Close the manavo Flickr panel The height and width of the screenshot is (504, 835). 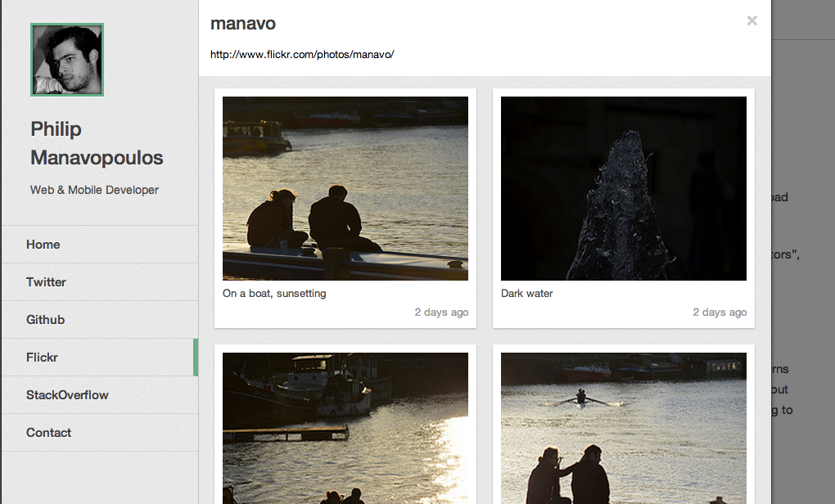pyautogui.click(x=752, y=20)
